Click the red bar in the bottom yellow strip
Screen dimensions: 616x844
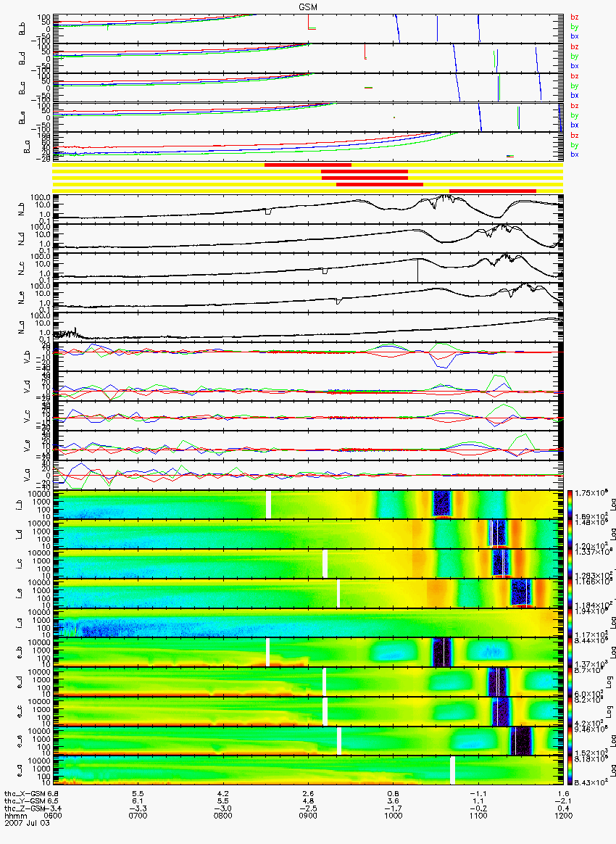(x=493, y=191)
